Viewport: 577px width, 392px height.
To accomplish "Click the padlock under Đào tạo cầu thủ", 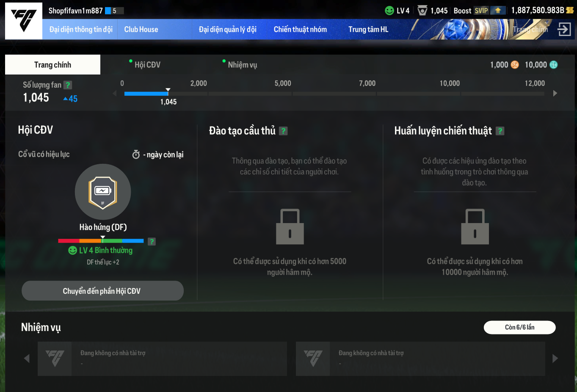I will pos(290,227).
